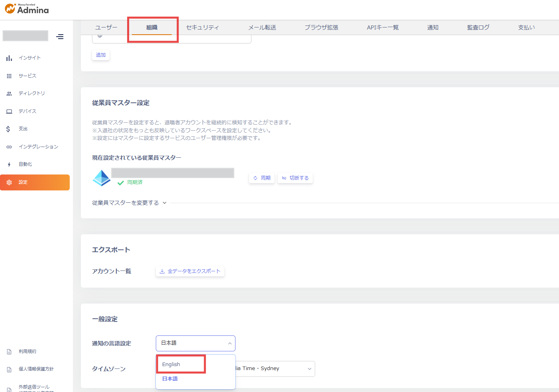Click the 一般設定 heading

pyautogui.click(x=105, y=319)
